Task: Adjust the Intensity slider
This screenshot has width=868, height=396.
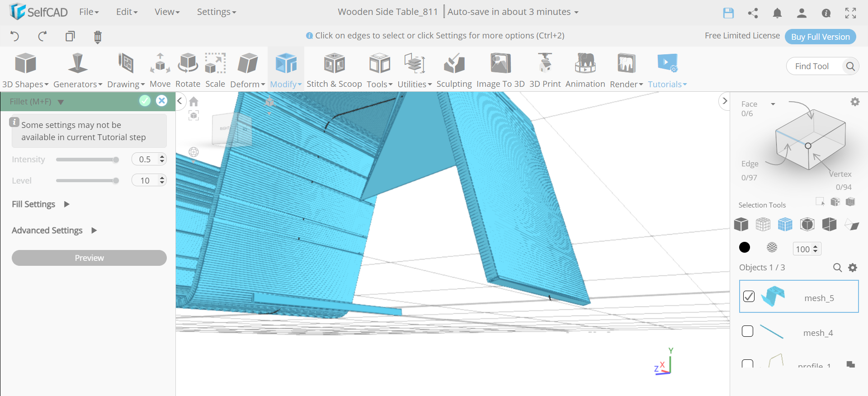Action: pos(87,160)
